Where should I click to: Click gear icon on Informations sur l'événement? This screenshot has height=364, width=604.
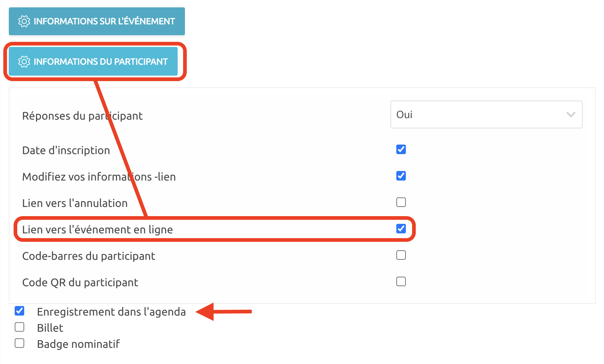coord(24,21)
